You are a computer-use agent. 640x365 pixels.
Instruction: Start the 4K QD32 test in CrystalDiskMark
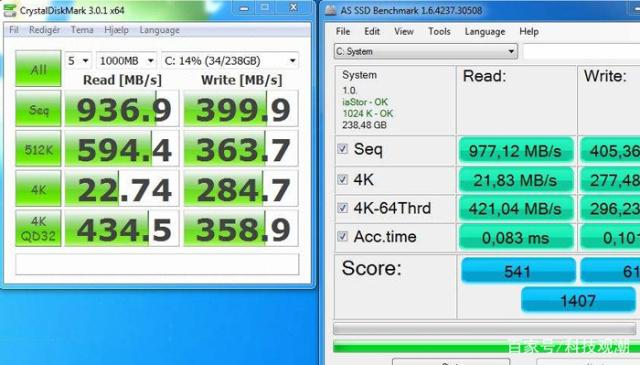point(38,228)
